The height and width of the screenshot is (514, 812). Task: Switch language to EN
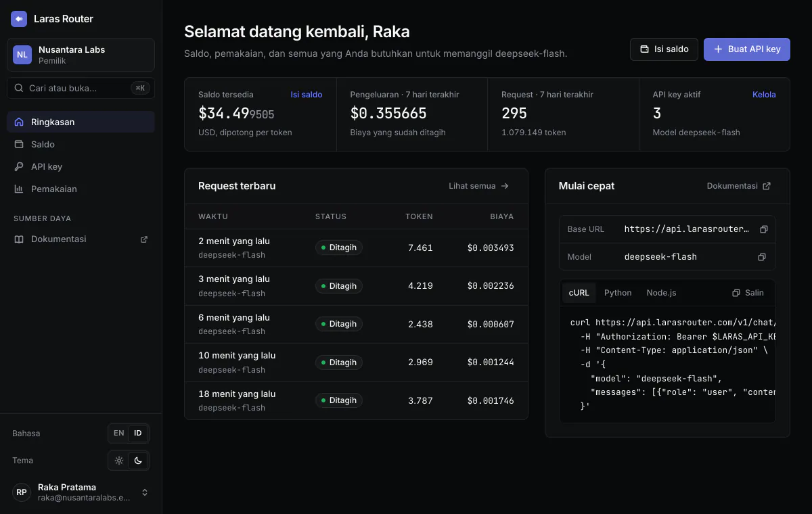pyautogui.click(x=119, y=433)
